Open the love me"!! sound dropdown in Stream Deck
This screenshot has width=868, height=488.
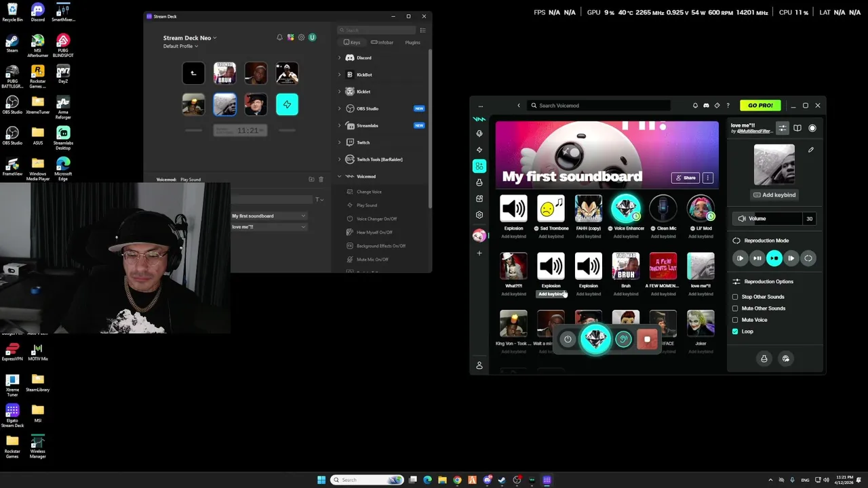(269, 227)
